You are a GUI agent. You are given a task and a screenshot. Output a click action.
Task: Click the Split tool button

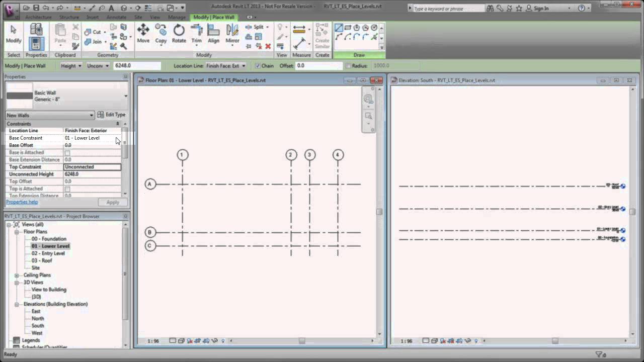click(257, 27)
